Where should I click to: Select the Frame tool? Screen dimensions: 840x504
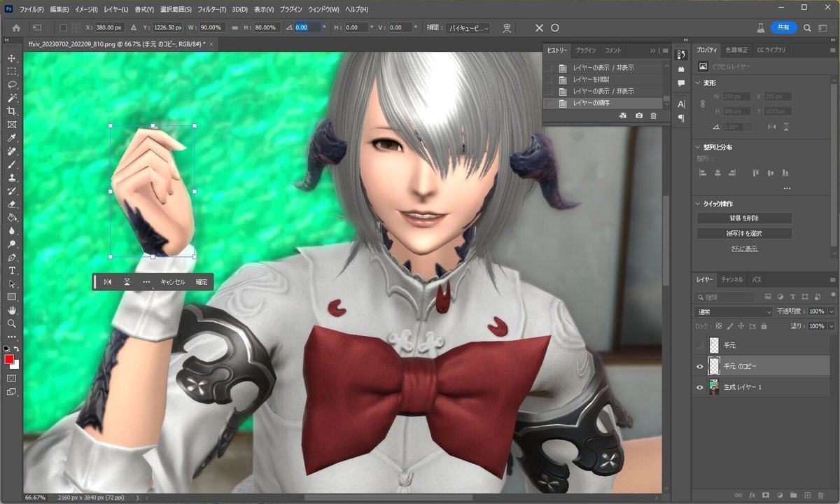[x=12, y=125]
